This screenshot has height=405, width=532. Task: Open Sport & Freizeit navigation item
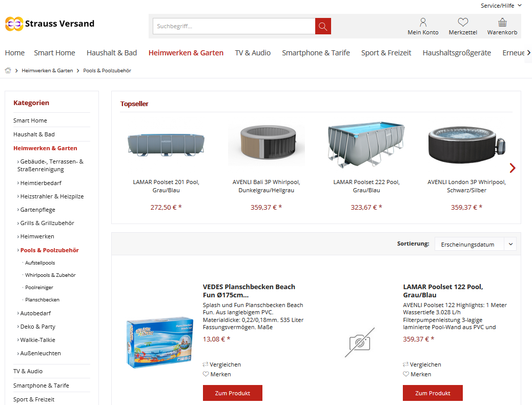[386, 53]
